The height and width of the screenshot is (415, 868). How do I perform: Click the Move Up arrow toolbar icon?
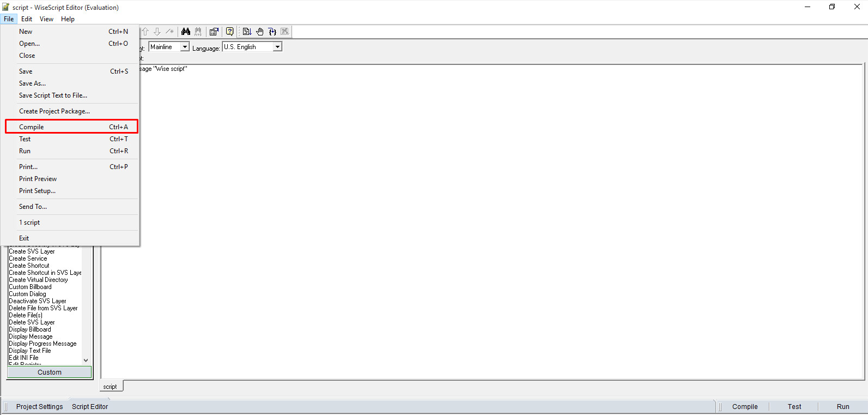tap(145, 32)
